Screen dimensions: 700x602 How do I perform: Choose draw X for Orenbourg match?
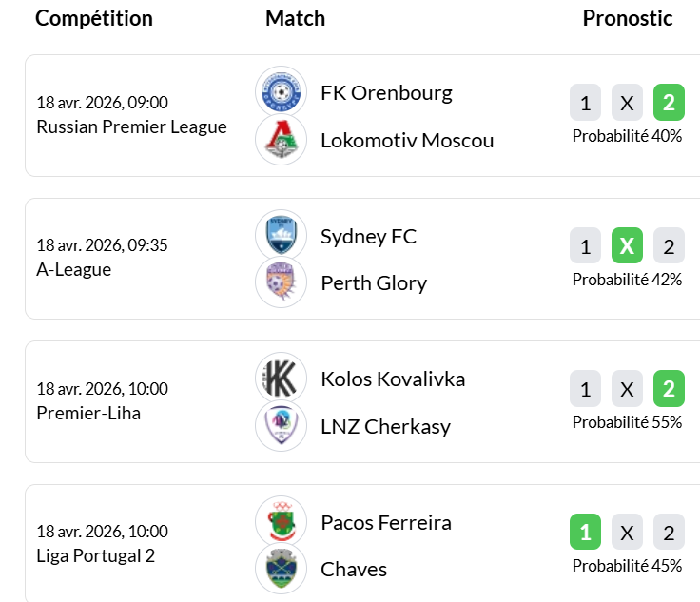point(627,103)
